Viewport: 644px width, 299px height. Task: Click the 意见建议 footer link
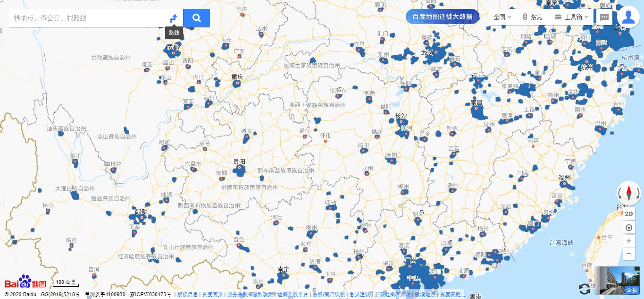(x=360, y=294)
